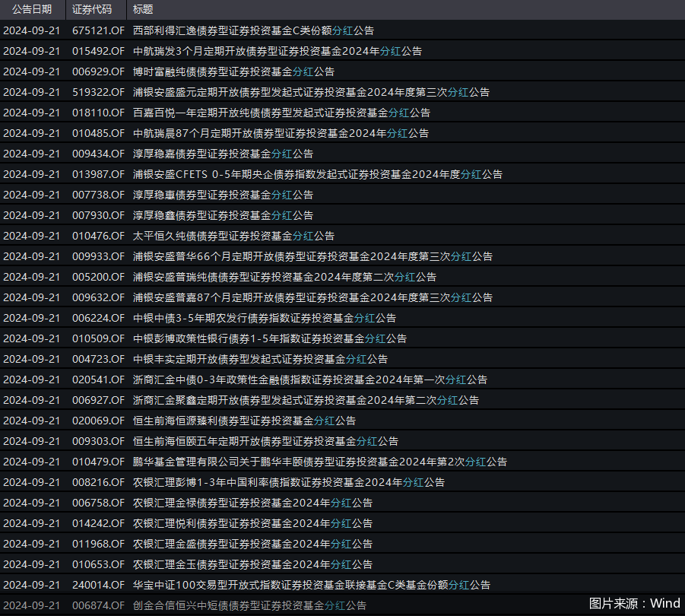
Task: Open 百嘉百悦一年定期开放纯债 announcement
Action: (281, 113)
